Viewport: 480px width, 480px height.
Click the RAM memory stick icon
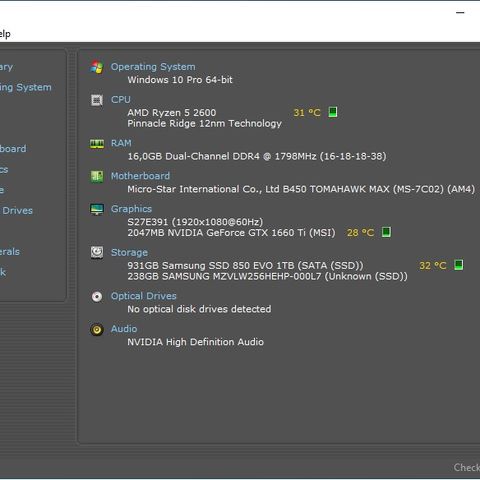pos(97,144)
